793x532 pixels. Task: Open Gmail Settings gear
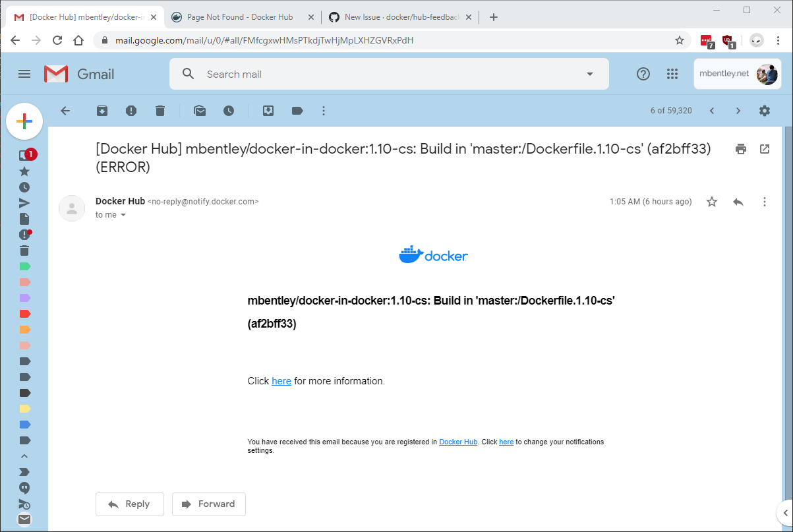(x=765, y=111)
